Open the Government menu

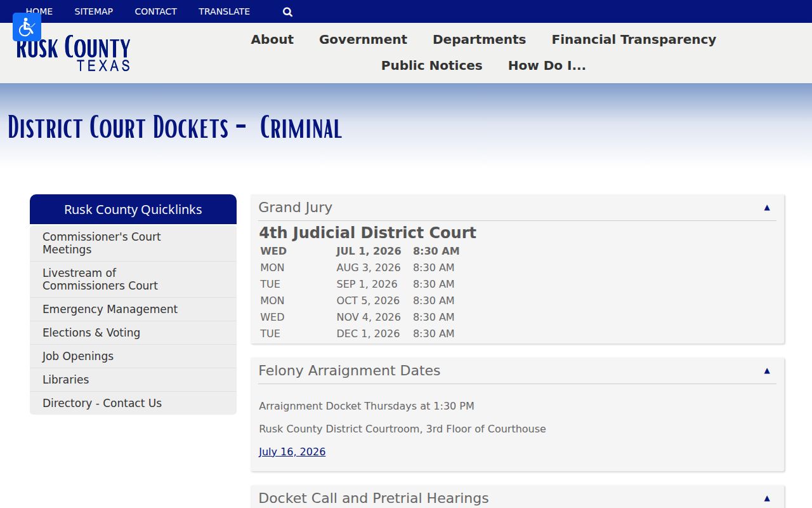(363, 39)
